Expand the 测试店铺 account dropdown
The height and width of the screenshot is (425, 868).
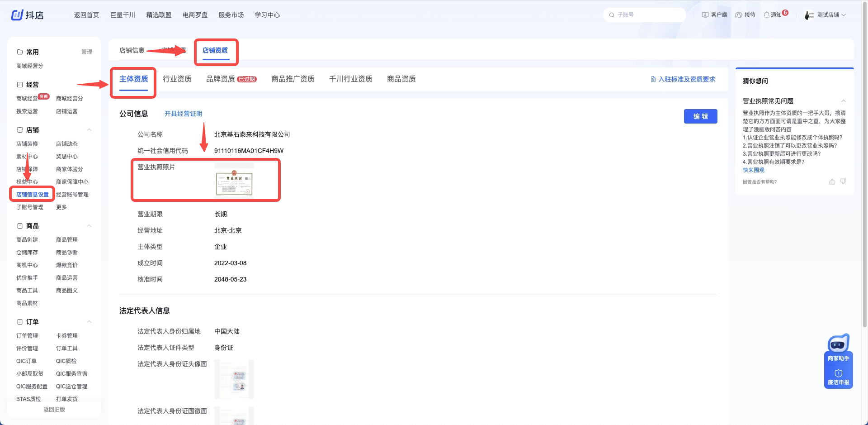click(843, 15)
